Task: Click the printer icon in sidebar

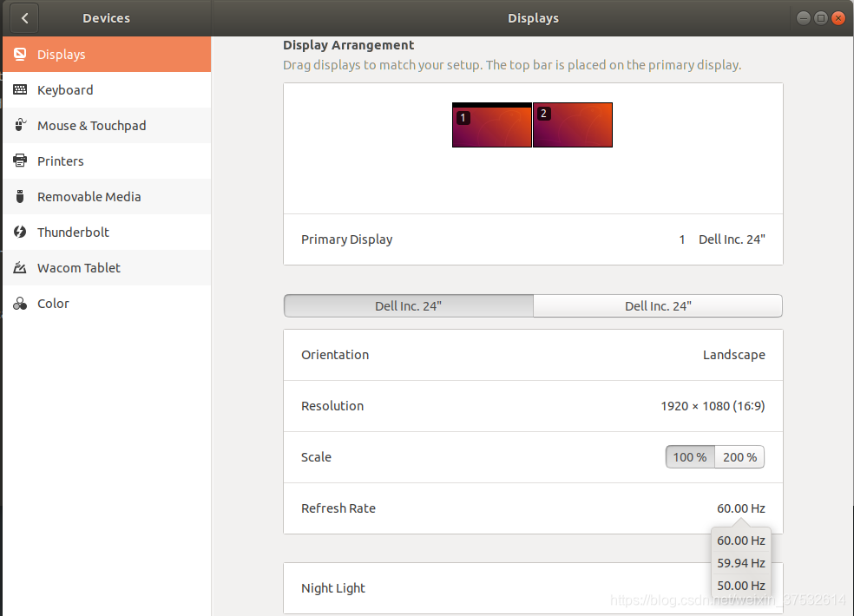Action: point(20,161)
